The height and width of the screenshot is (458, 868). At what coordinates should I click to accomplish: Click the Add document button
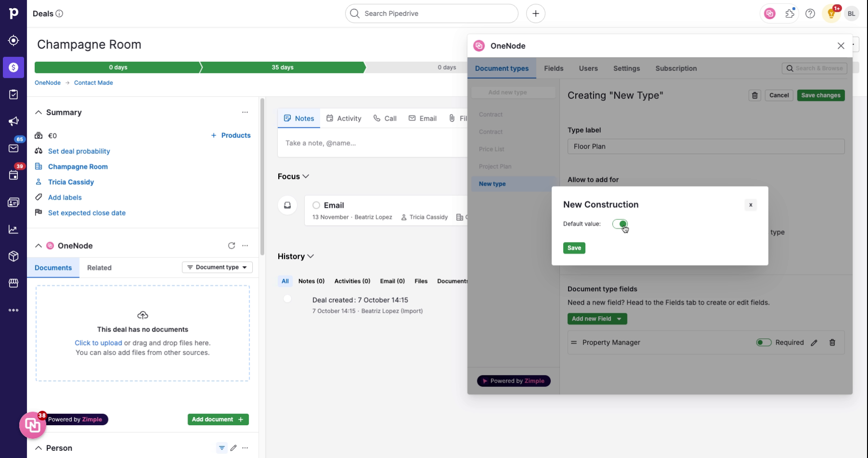coord(218,419)
